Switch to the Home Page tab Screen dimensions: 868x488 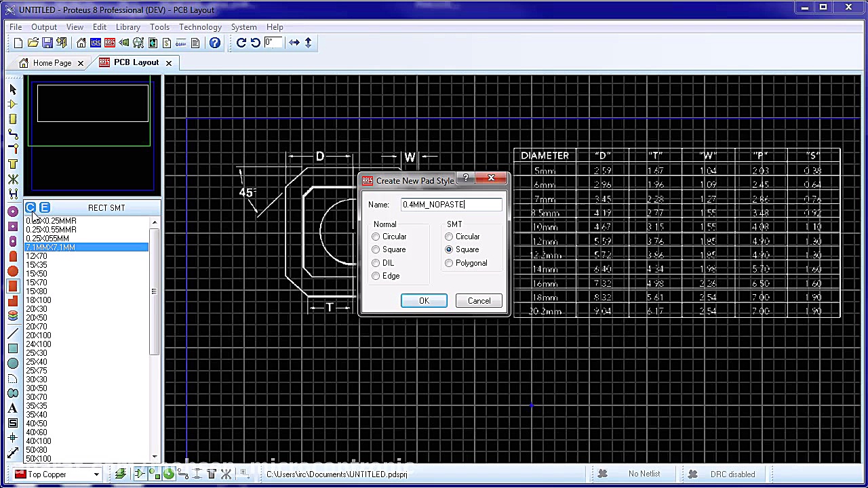pyautogui.click(x=52, y=63)
